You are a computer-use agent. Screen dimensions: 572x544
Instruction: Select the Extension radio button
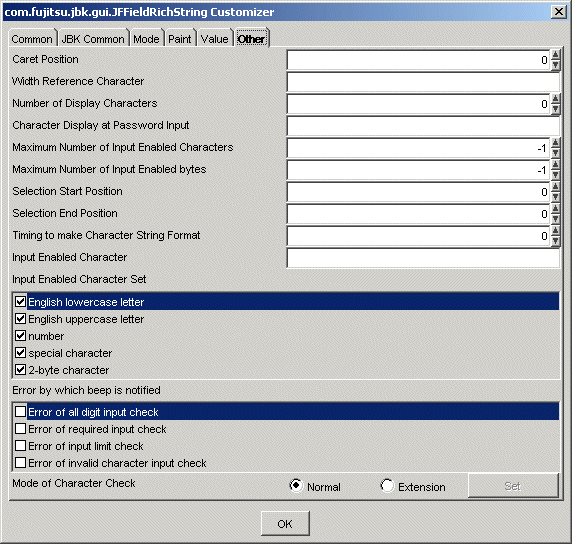pos(387,486)
